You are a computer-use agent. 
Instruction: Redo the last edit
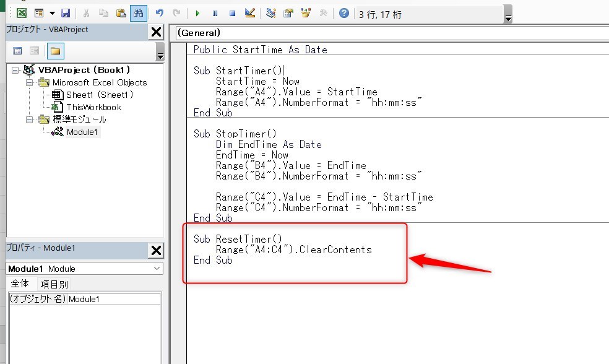[x=177, y=13]
